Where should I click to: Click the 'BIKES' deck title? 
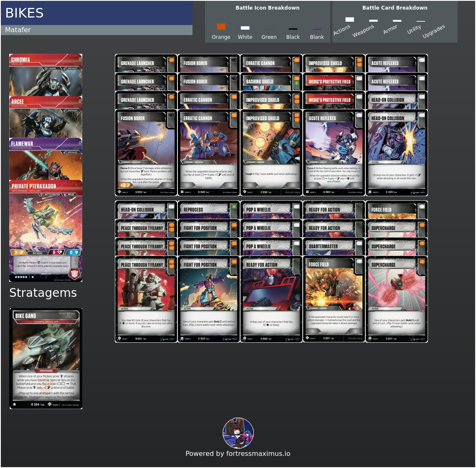[24, 13]
